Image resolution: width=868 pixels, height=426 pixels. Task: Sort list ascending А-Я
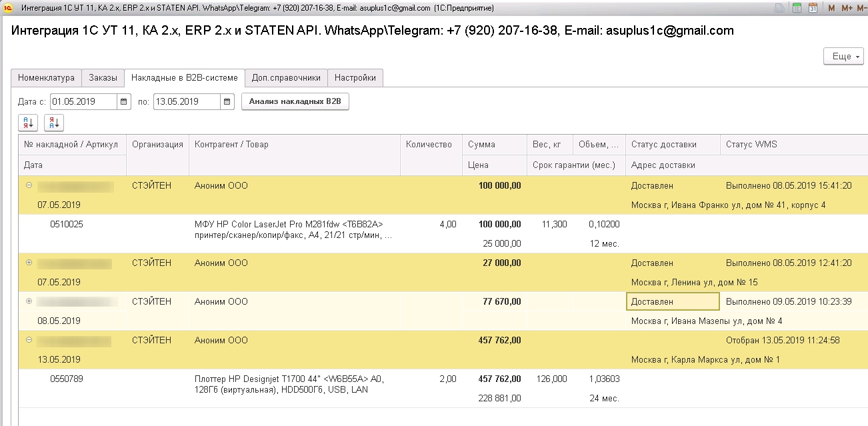[28, 123]
